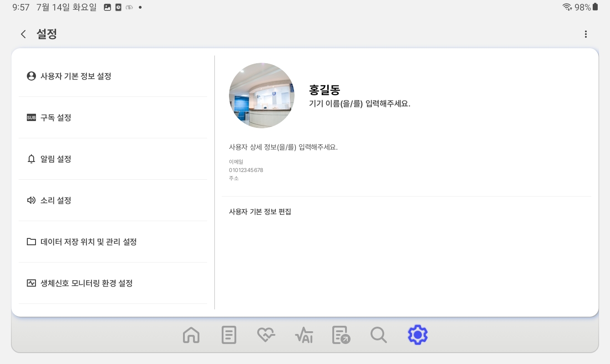Select 소리 설정 menu item
610x364 pixels.
pos(113,200)
